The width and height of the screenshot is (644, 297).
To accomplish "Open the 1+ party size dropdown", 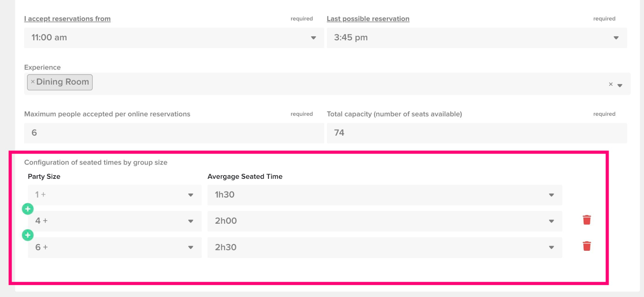I will point(114,195).
